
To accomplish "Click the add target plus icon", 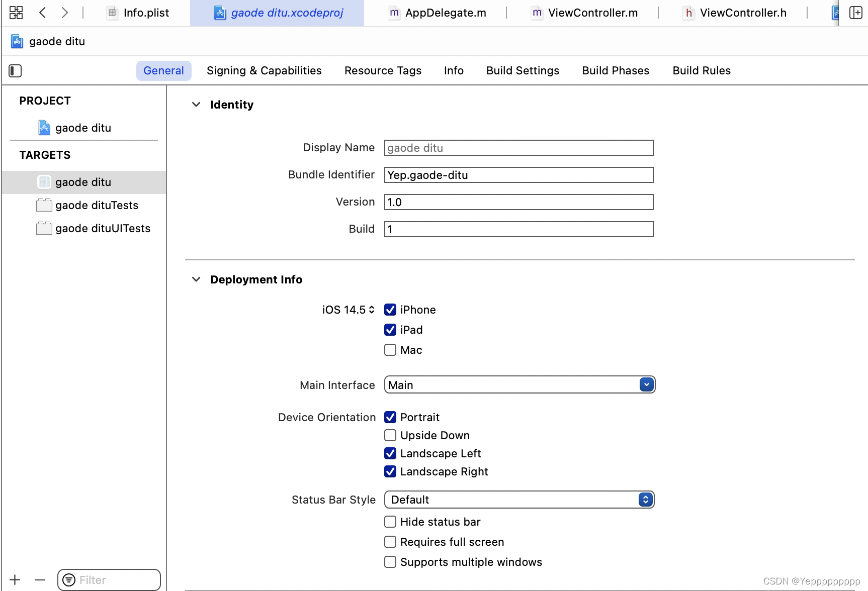I will point(15,580).
